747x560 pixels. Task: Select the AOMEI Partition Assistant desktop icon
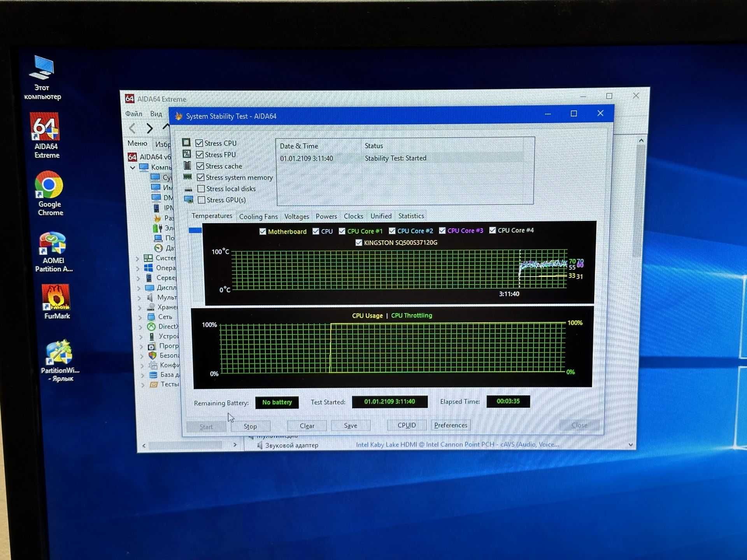[x=53, y=252]
